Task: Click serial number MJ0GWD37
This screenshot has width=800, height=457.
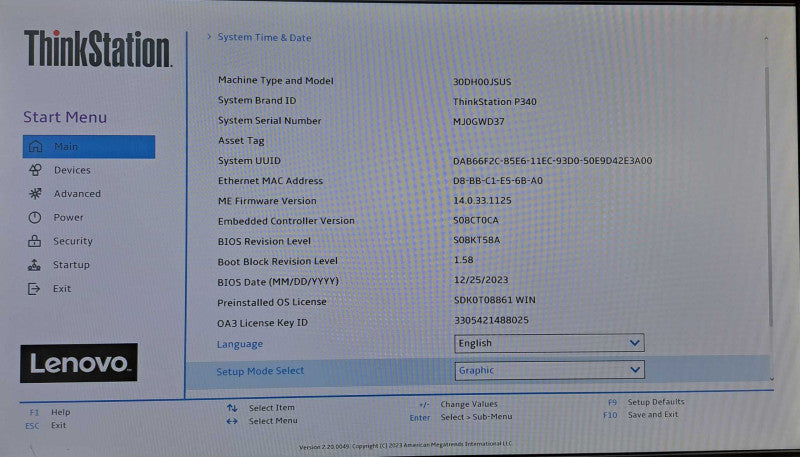Action: tap(479, 121)
